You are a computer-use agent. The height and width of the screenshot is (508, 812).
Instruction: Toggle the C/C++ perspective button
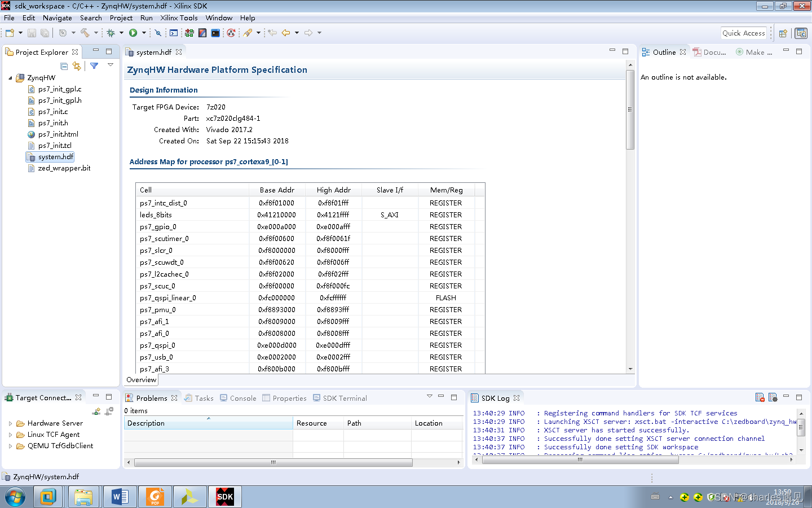[x=801, y=33]
